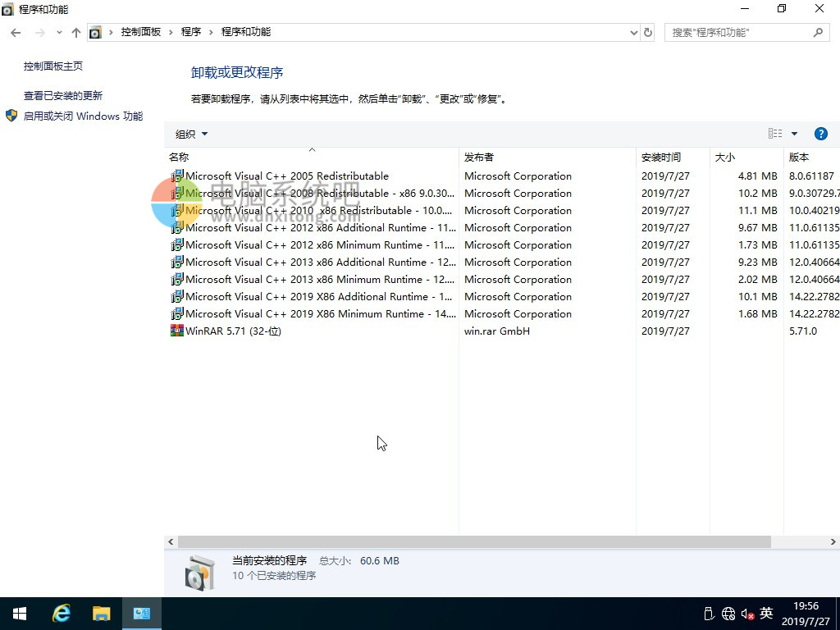Select Visual C++ 2013 x86 Additional Runtime

point(502,262)
